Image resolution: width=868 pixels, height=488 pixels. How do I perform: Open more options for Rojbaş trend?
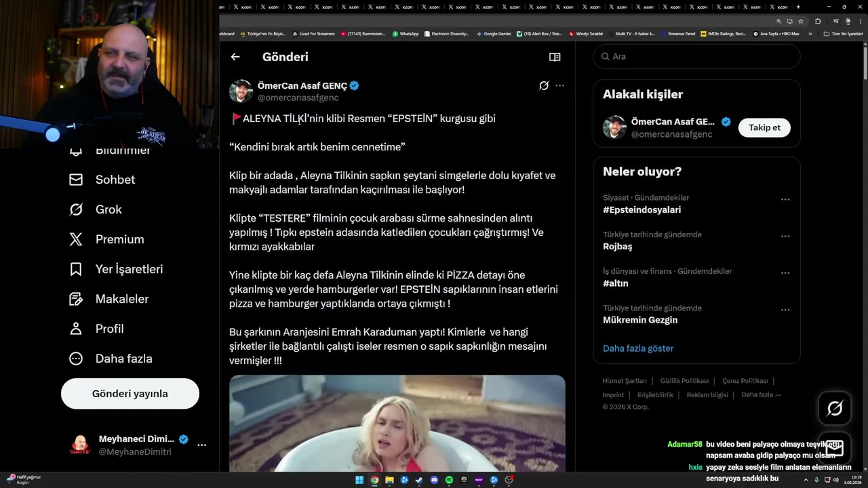click(x=785, y=236)
